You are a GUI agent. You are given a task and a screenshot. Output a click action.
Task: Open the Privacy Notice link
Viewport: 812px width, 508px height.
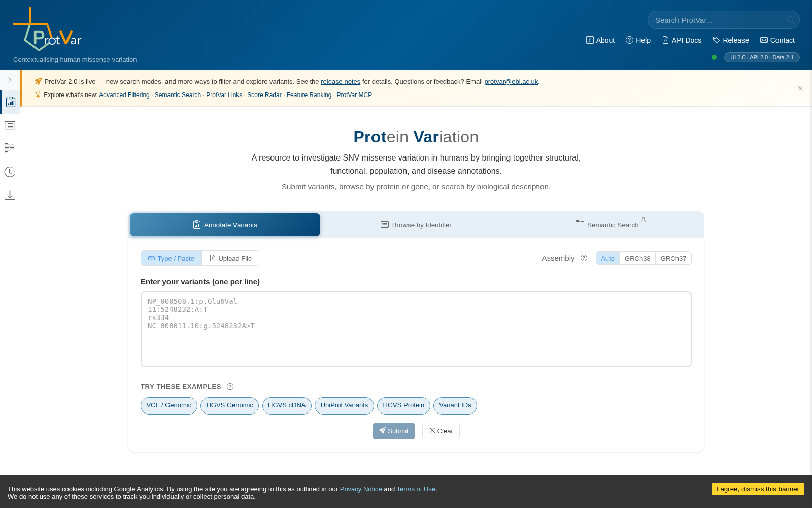click(361, 489)
